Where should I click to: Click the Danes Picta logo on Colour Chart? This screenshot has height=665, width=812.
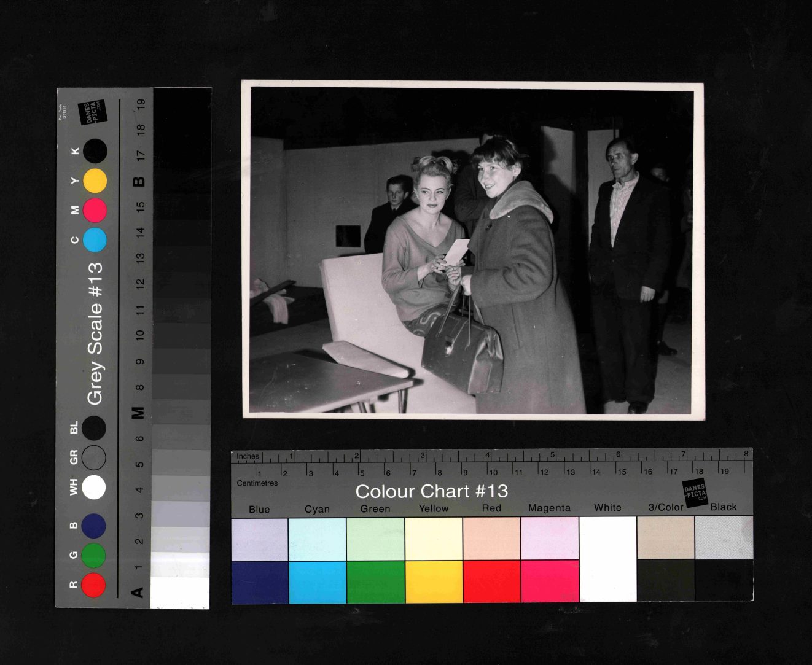[695, 493]
